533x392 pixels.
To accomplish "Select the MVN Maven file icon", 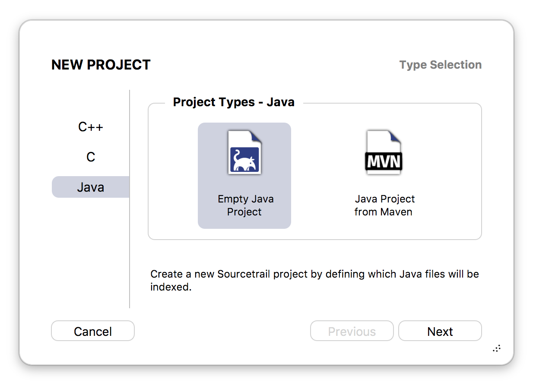I will click(x=384, y=152).
